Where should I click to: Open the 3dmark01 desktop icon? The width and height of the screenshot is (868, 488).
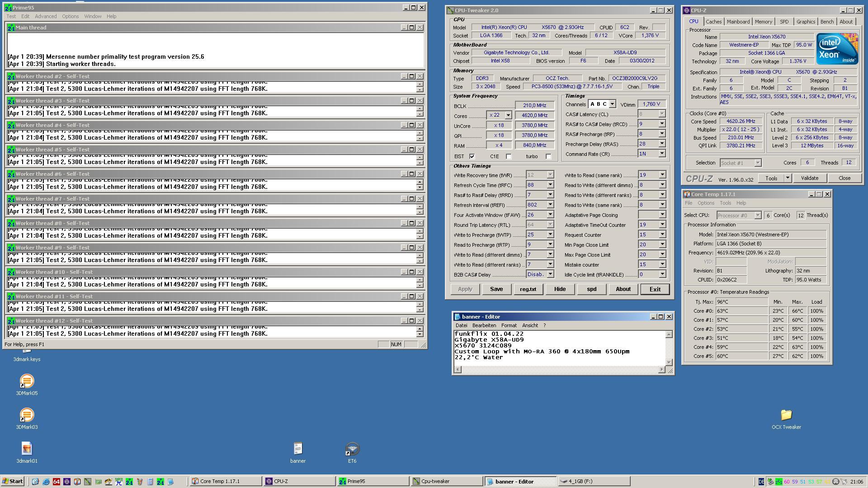[x=27, y=453]
